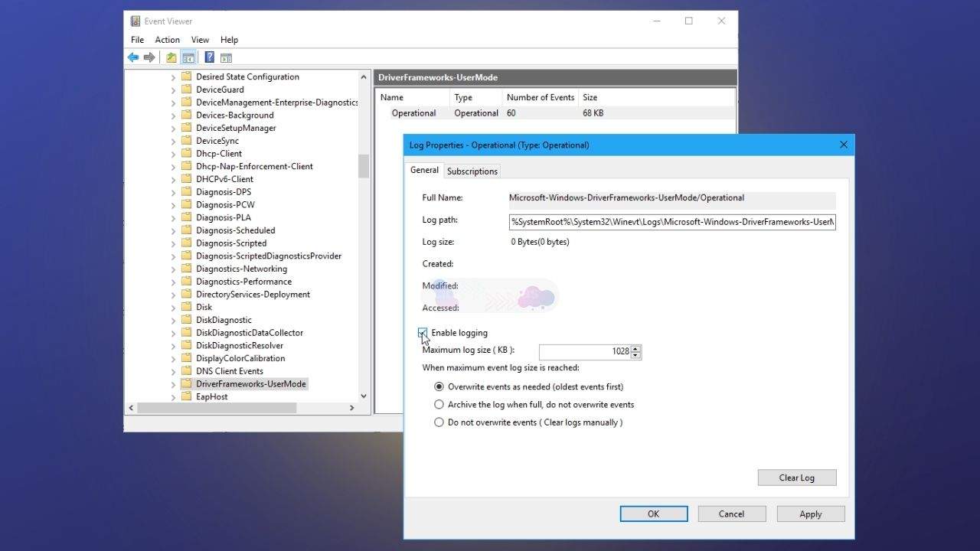
Task: Select the Operational log row
Action: tap(555, 113)
